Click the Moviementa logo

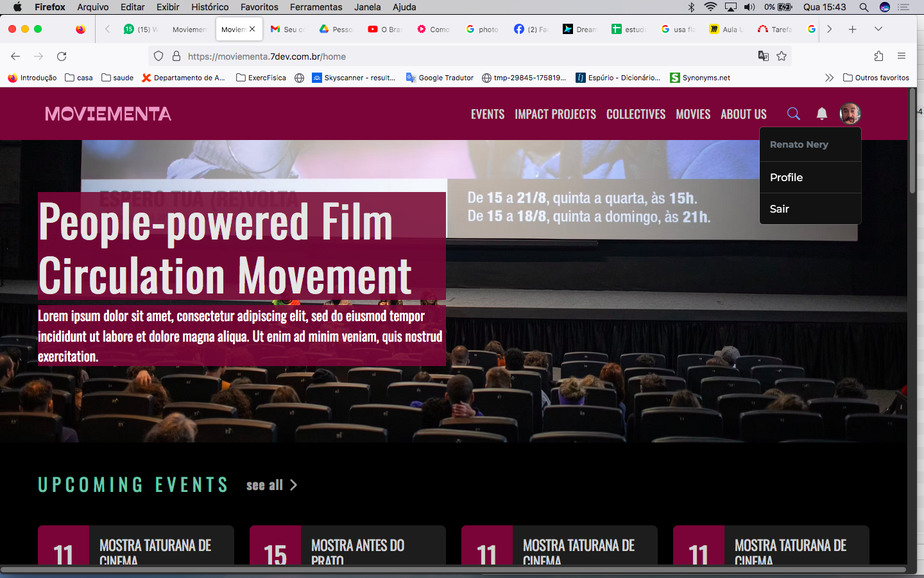pos(108,114)
